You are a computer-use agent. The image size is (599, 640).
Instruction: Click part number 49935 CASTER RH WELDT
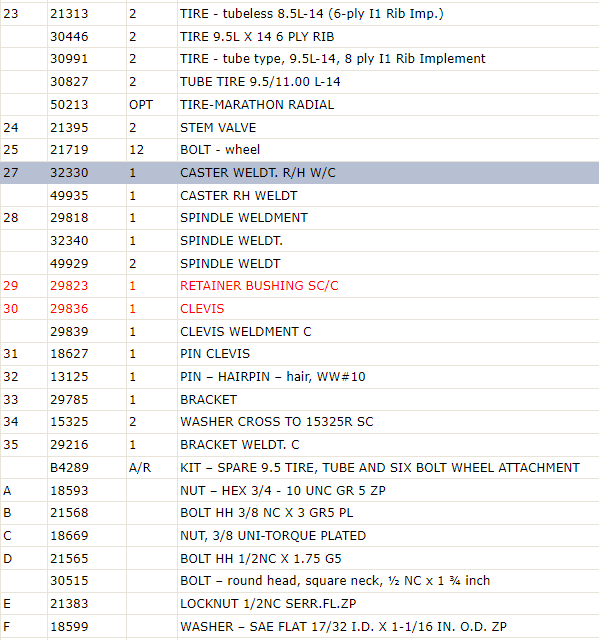(x=69, y=196)
